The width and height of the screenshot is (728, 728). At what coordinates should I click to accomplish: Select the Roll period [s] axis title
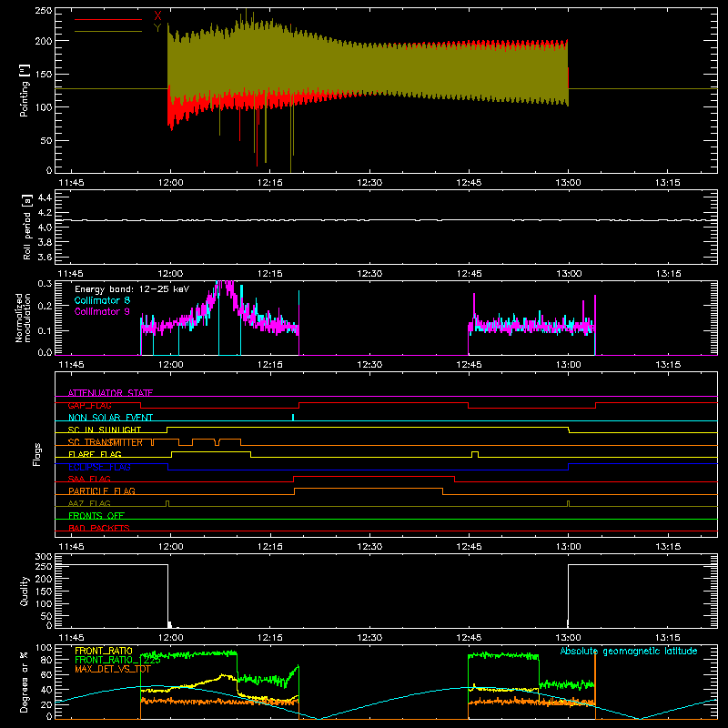tap(27, 227)
